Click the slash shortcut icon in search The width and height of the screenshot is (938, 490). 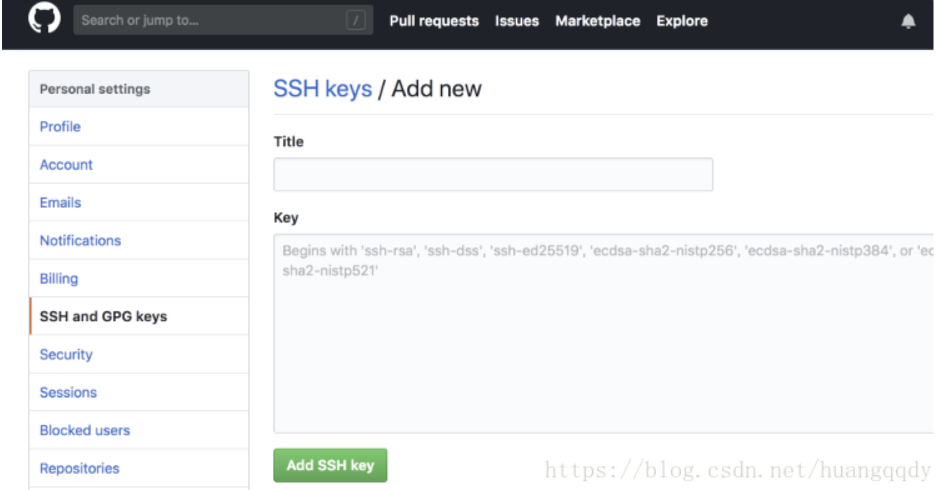coord(356,20)
